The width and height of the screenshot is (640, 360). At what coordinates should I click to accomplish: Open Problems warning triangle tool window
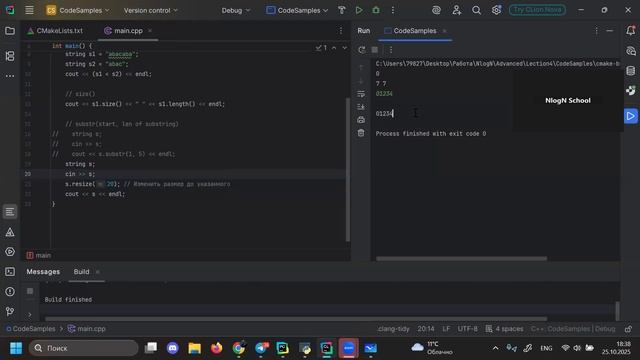pos(10,232)
